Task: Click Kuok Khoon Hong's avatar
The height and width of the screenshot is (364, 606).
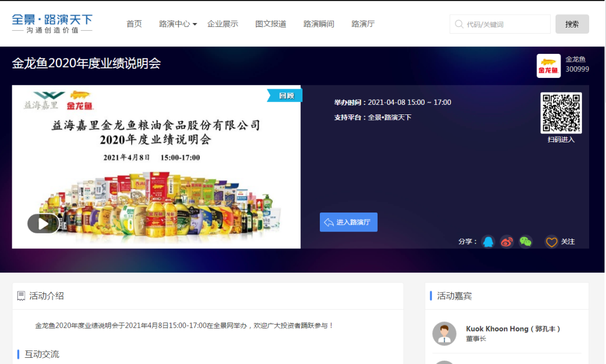Action: [x=444, y=334]
